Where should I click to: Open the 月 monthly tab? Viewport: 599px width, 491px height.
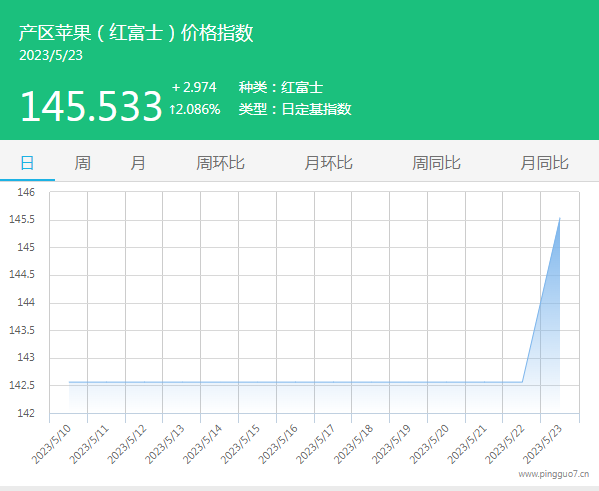[x=138, y=163]
